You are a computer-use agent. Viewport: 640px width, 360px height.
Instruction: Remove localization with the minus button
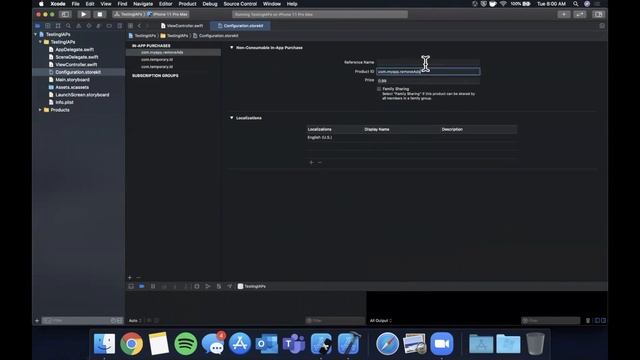(320, 162)
